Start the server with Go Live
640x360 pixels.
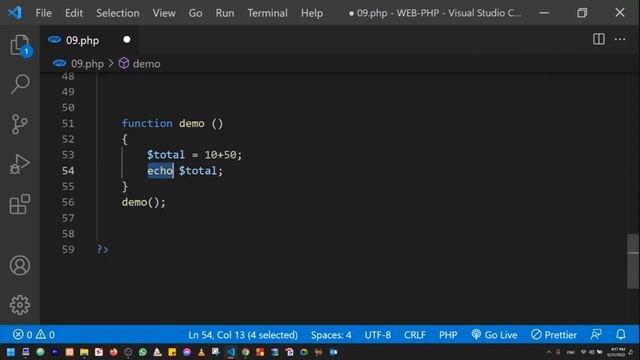pyautogui.click(x=494, y=335)
